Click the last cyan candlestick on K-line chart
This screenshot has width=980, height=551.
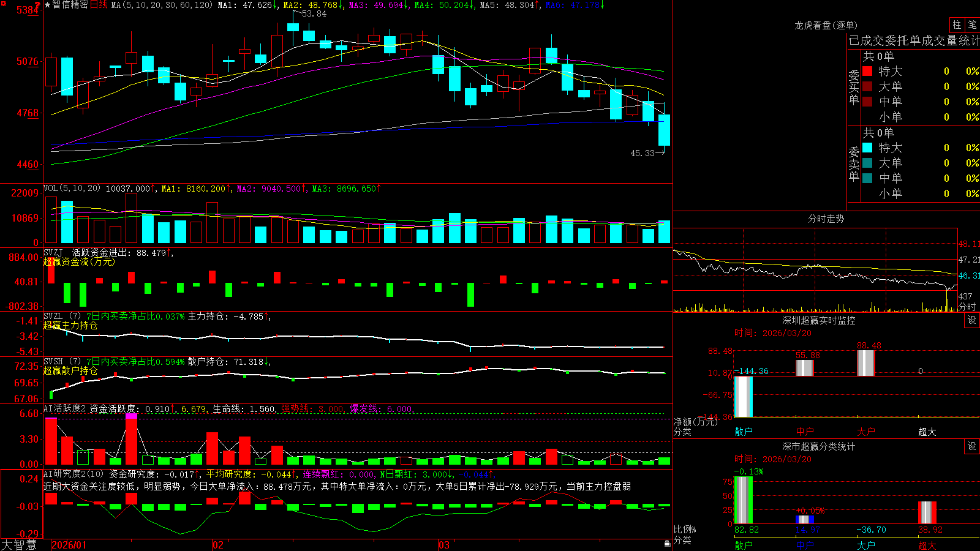point(664,130)
